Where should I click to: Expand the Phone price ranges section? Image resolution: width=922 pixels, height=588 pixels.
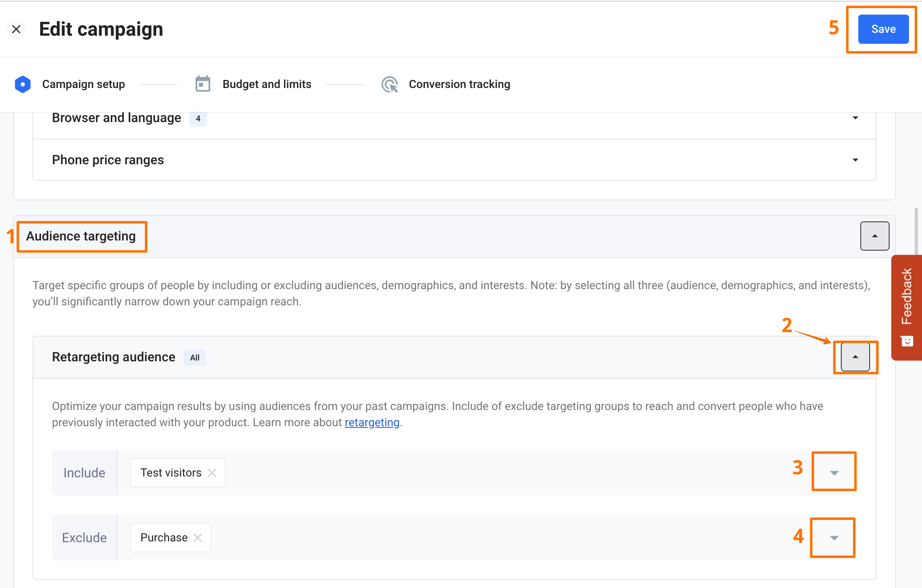coord(855,160)
